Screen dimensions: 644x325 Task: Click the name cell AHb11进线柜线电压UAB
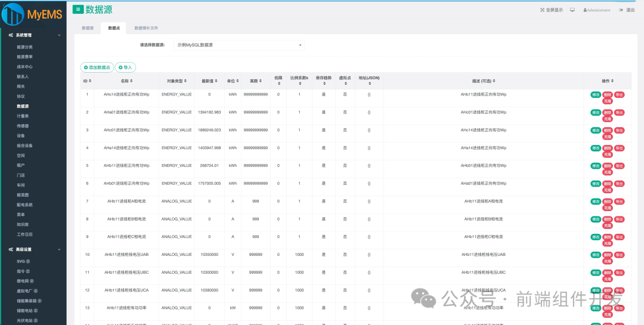coord(126,255)
